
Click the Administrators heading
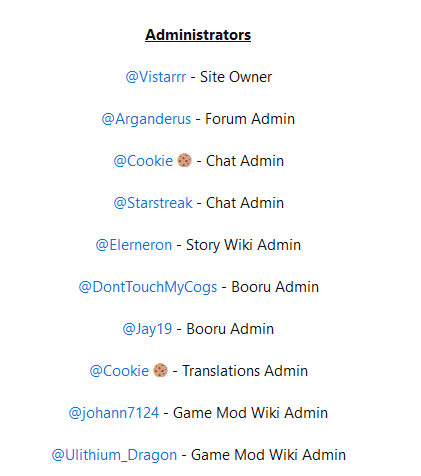click(198, 35)
